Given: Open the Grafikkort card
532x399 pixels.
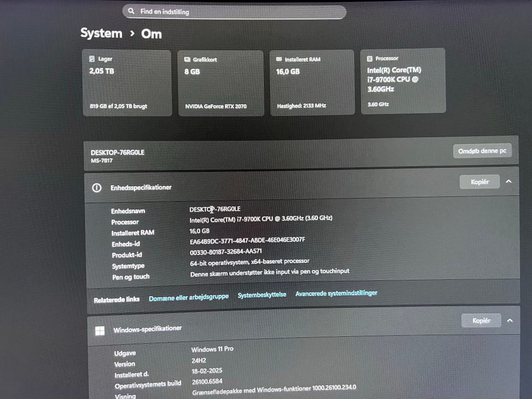Looking at the screenshot, I should click(221, 84).
